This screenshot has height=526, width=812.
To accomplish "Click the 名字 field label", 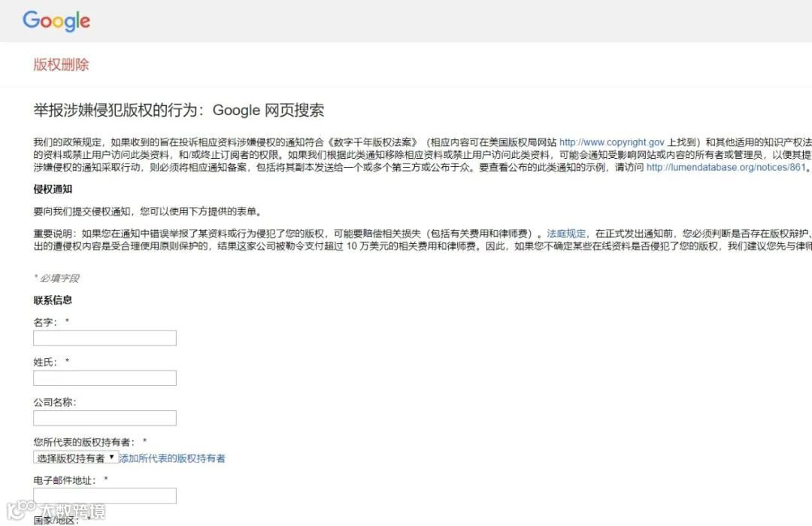I will [45, 322].
